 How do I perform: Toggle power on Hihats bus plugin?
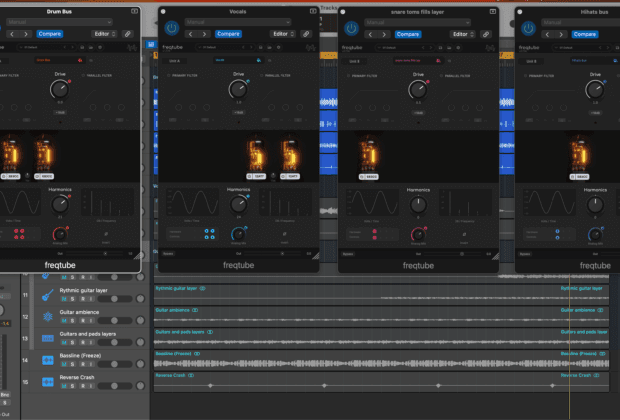[x=528, y=28]
